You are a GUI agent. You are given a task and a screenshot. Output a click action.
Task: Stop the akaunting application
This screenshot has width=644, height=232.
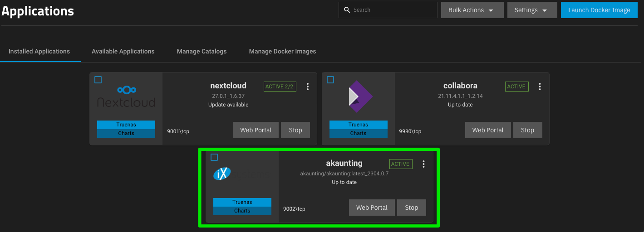(x=412, y=208)
